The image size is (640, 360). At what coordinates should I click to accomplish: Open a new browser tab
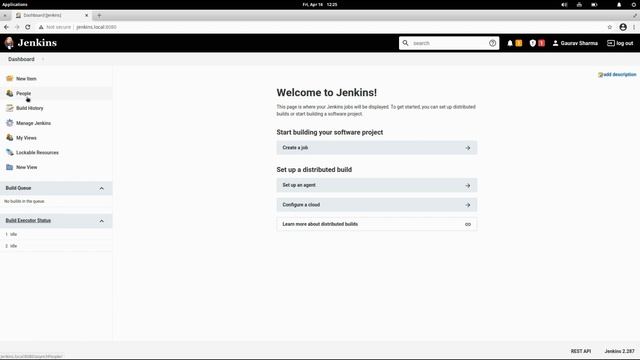coord(99,16)
